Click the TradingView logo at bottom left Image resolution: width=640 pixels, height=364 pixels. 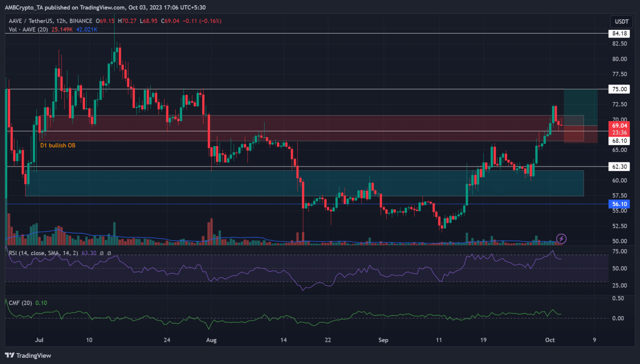28,355
